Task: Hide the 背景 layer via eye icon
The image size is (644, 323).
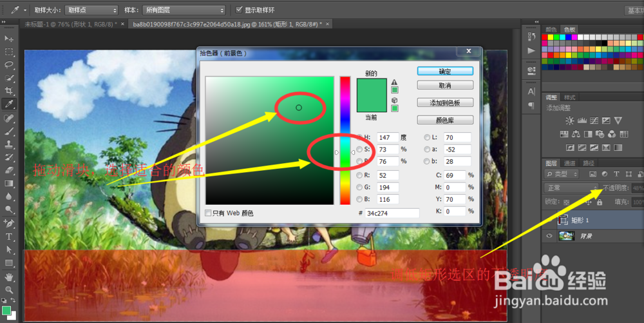Action: point(549,236)
